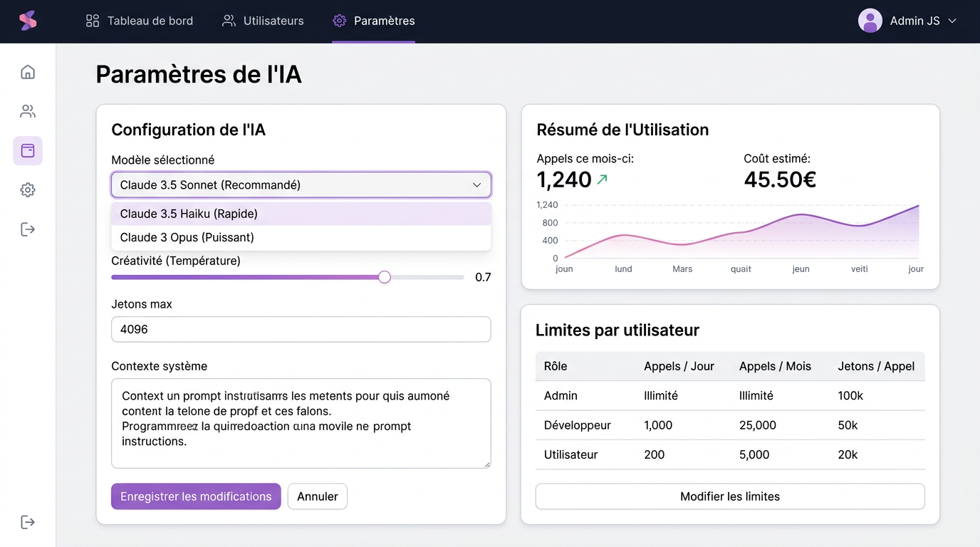Click the Mars label on the chart axis
Image resolution: width=980 pixels, height=547 pixels.
[682, 269]
